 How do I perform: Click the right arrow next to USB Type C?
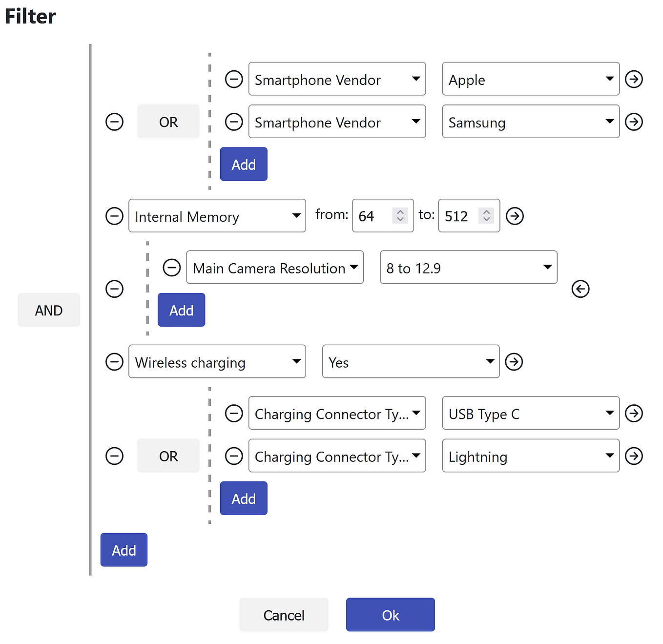pos(633,413)
